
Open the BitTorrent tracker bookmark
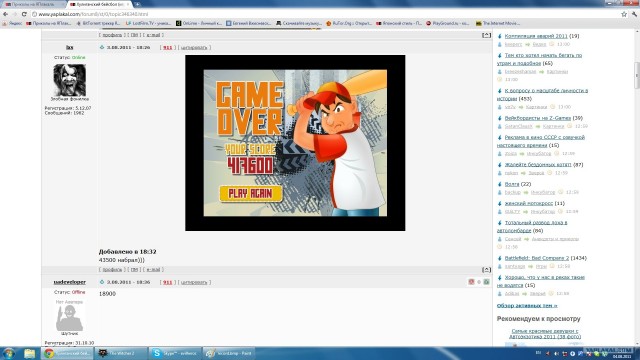98,23
